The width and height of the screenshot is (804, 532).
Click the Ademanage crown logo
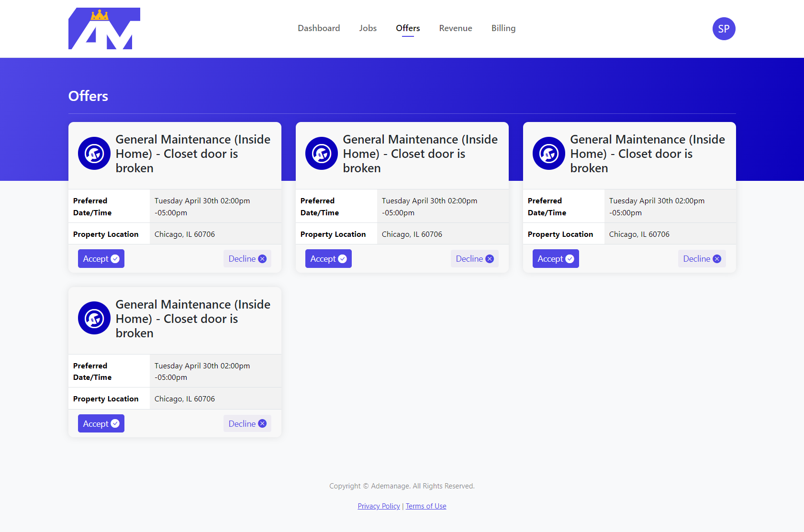coord(104,29)
